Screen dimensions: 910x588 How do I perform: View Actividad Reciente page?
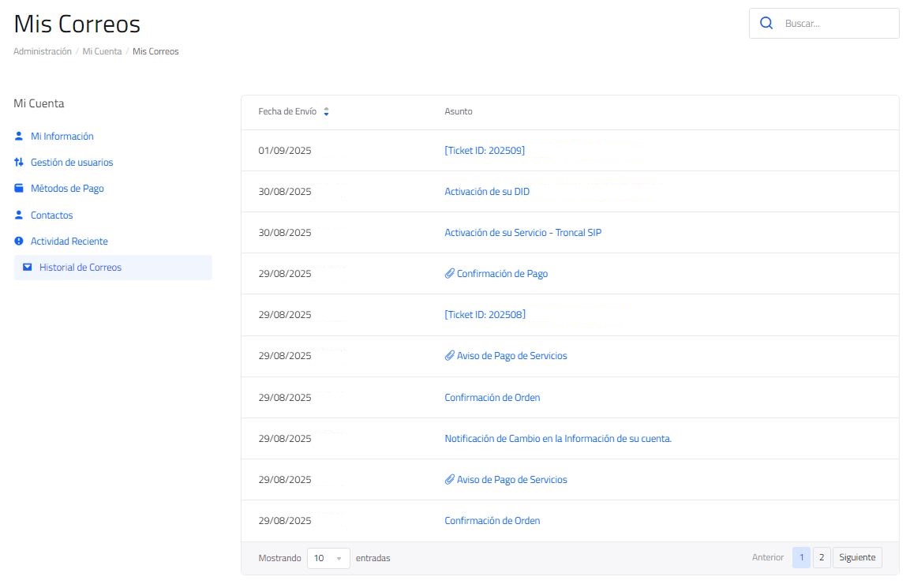69,241
